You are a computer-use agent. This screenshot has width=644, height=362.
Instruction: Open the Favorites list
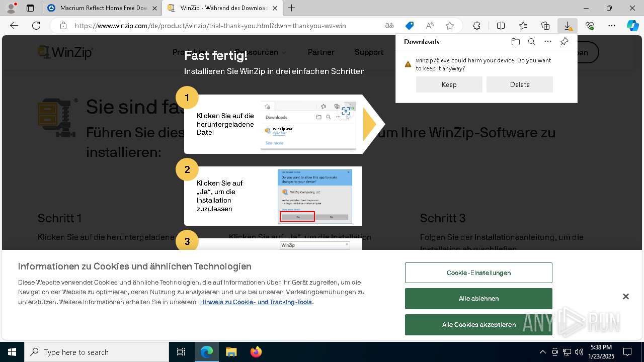pyautogui.click(x=523, y=26)
